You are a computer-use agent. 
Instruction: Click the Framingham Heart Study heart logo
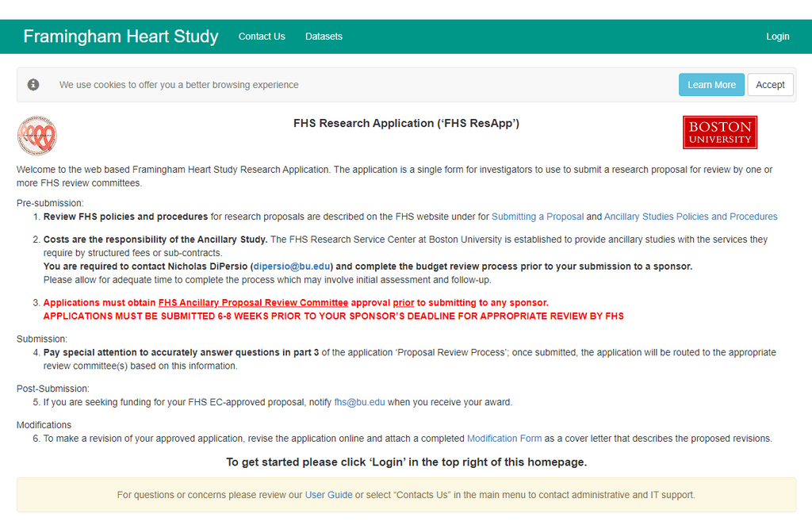point(36,135)
